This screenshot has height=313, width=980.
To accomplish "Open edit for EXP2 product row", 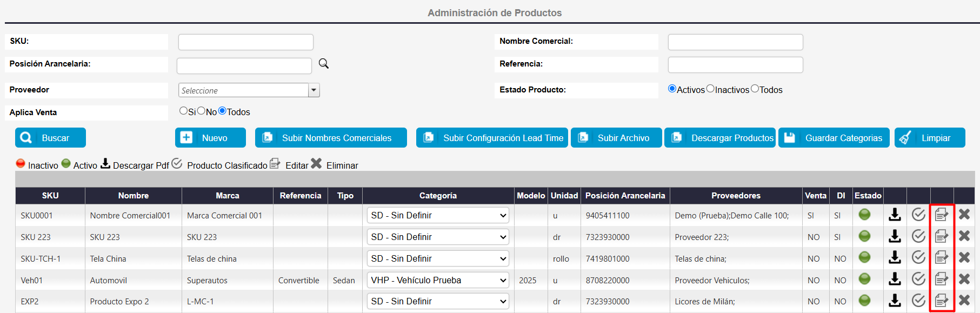I will (941, 301).
